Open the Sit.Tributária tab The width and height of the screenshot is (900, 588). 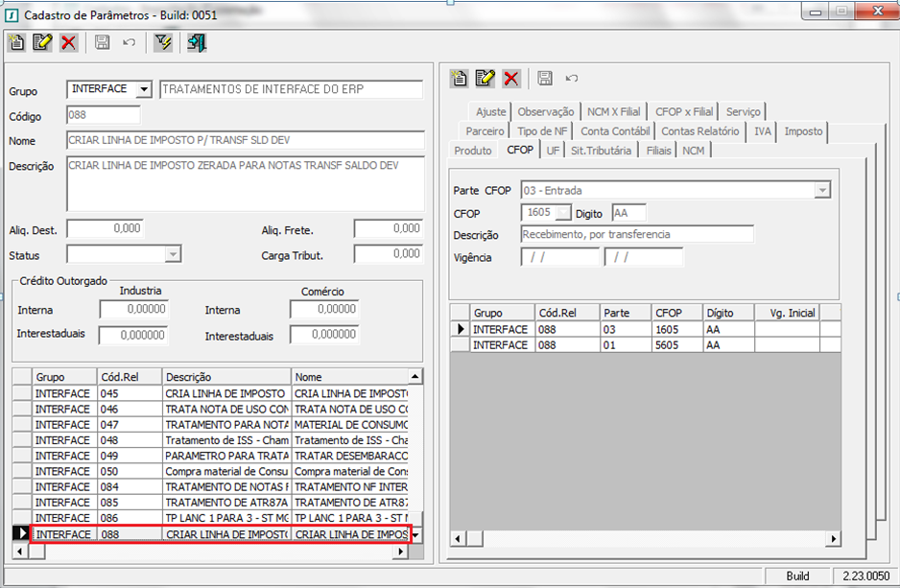click(x=602, y=151)
